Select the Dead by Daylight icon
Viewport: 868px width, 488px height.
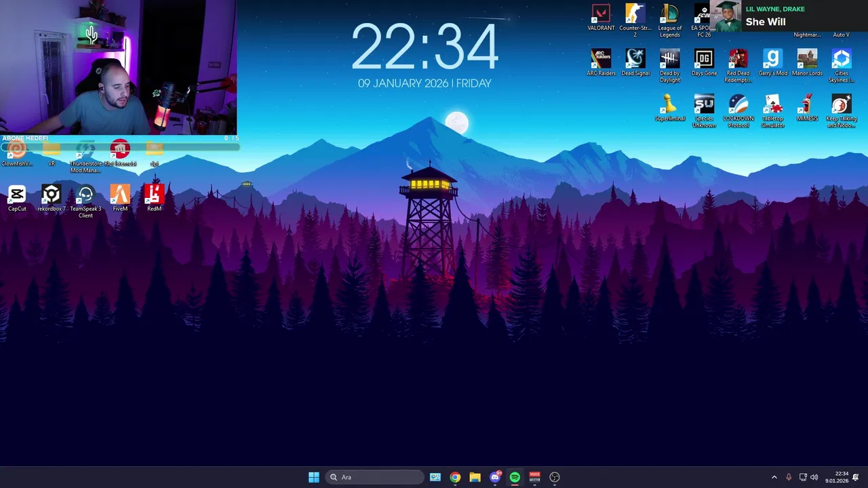669,66
